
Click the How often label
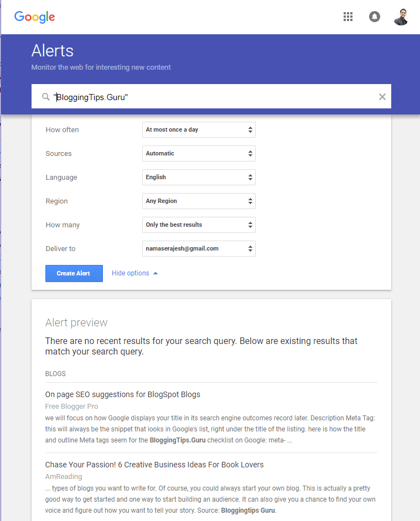62,130
